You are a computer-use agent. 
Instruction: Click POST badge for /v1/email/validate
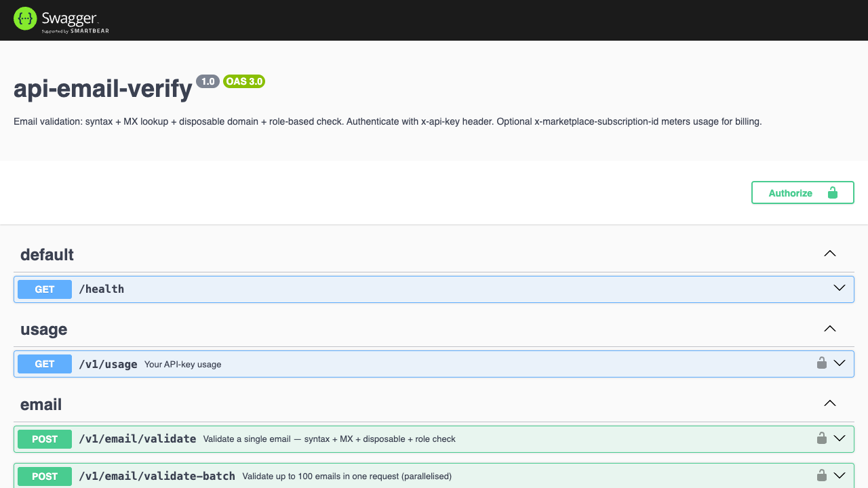(x=45, y=439)
